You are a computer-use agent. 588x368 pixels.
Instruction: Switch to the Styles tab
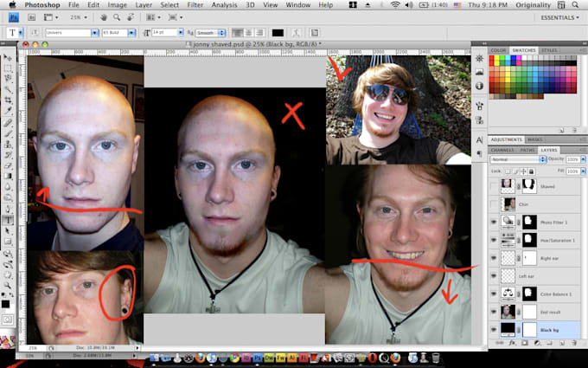(549, 50)
